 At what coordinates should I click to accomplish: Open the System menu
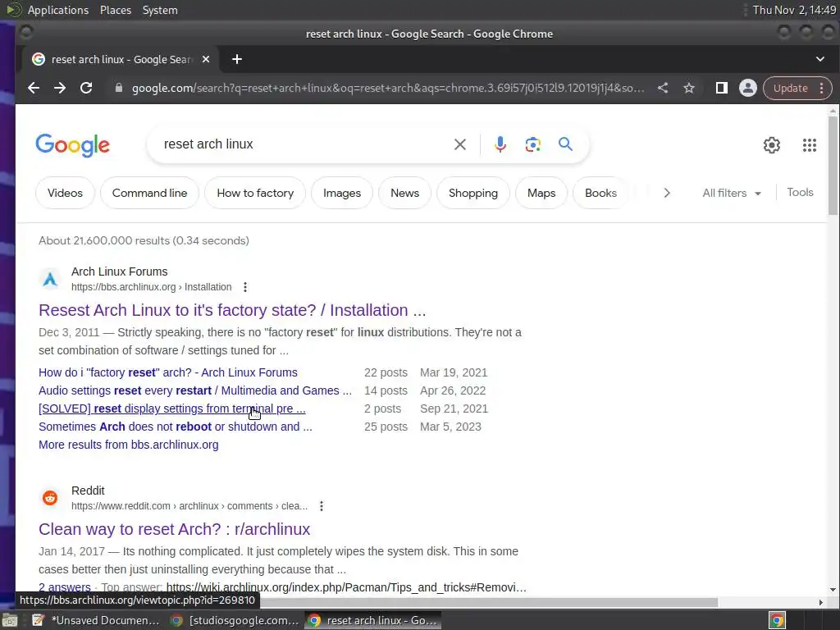point(160,10)
